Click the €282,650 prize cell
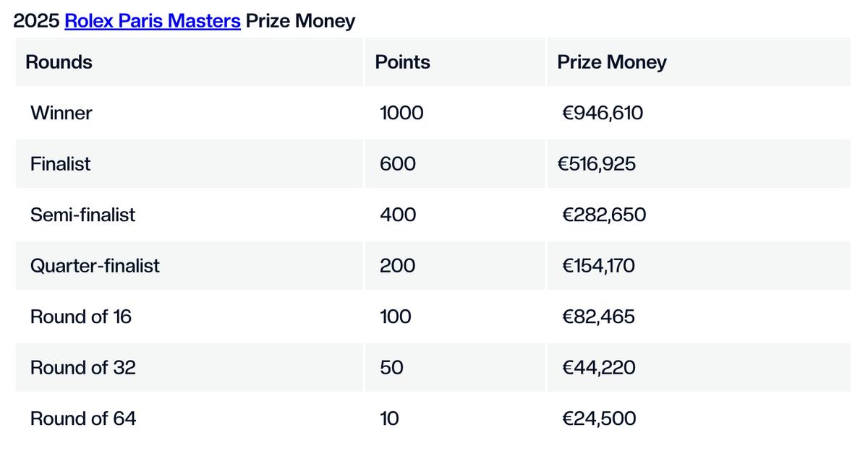Viewport: 868px width, 456px height. pos(604,215)
